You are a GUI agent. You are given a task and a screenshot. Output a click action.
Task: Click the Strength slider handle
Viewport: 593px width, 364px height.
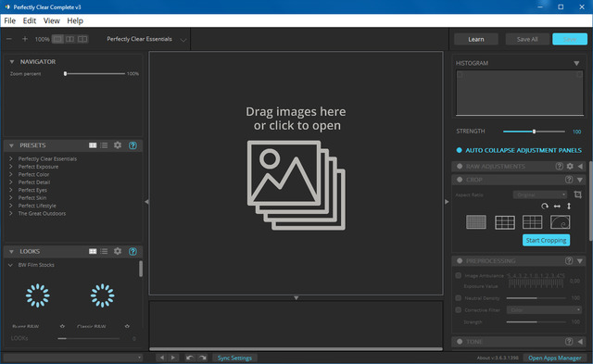(x=534, y=132)
